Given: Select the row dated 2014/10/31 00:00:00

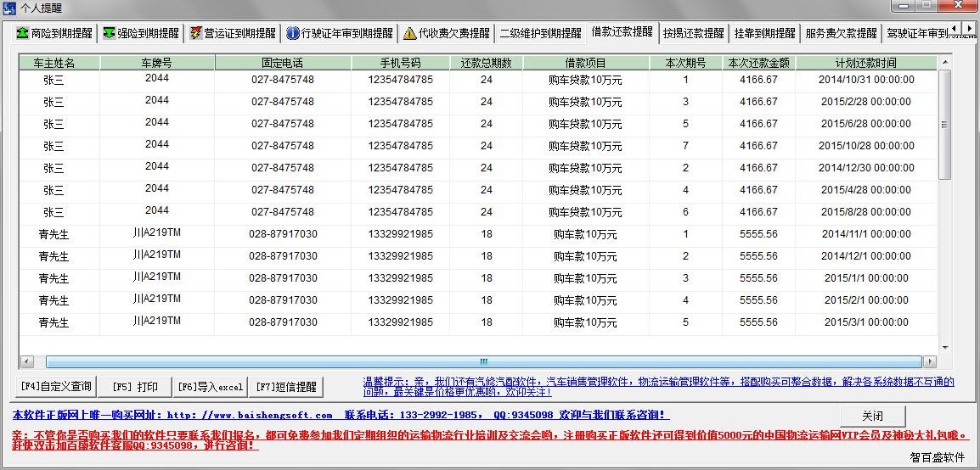Looking at the screenshot, I should tap(478, 80).
